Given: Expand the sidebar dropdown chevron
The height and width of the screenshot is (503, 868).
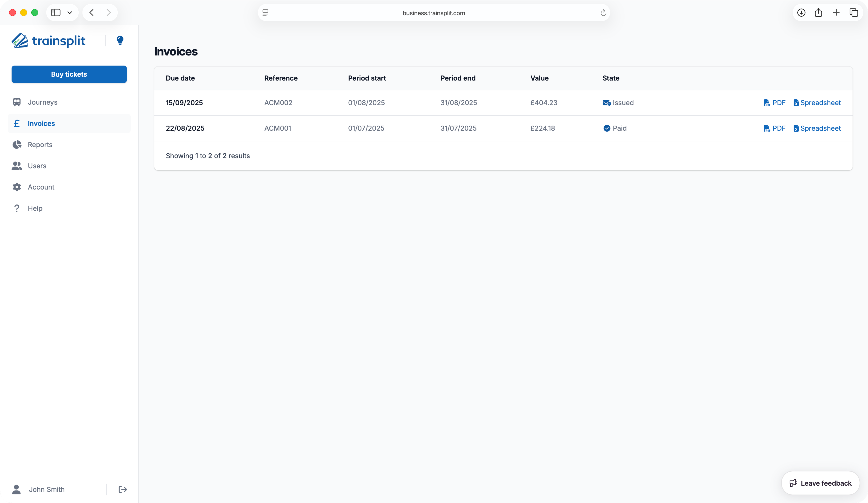Looking at the screenshot, I should pyautogui.click(x=70, y=13).
